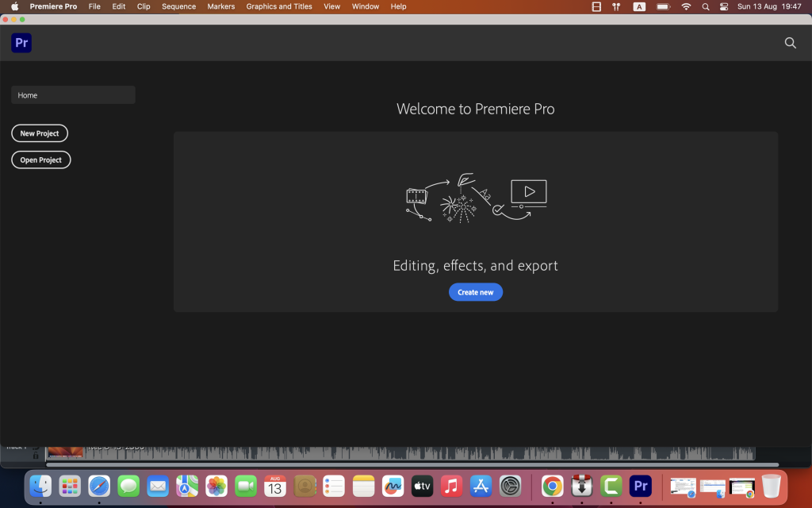This screenshot has height=508, width=812.
Task: Click the Premiere Pro logo in header
Action: pyautogui.click(x=21, y=43)
